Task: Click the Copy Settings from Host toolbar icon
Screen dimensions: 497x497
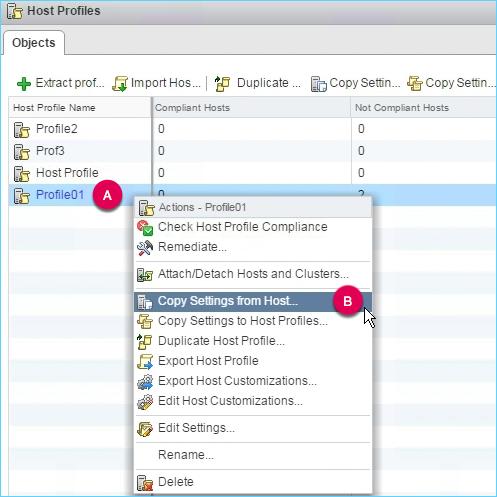Action: pyautogui.click(x=318, y=84)
